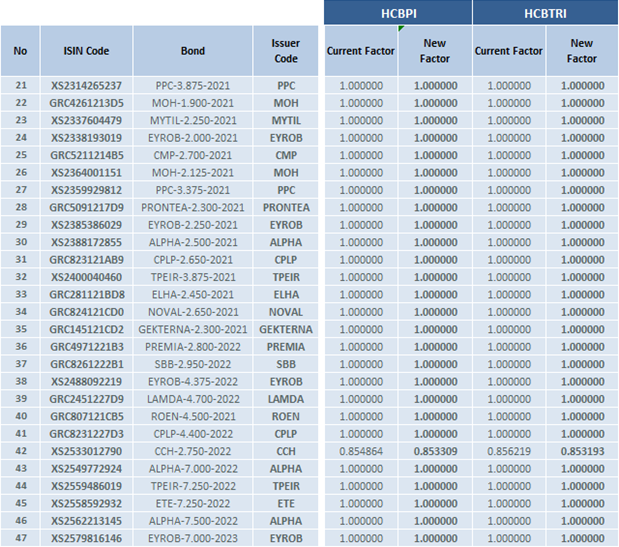Click the ISIN Code column header
Viewport: 619px width, 547px height.
coord(86,51)
